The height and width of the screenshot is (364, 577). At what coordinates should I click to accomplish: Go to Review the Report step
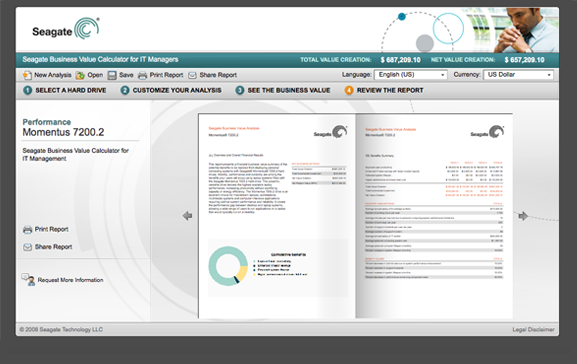(x=390, y=90)
